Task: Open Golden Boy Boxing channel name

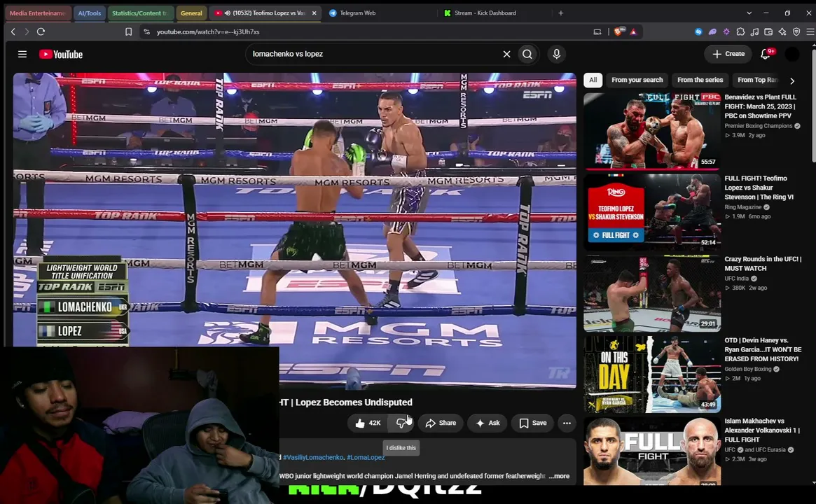Action: point(748,370)
